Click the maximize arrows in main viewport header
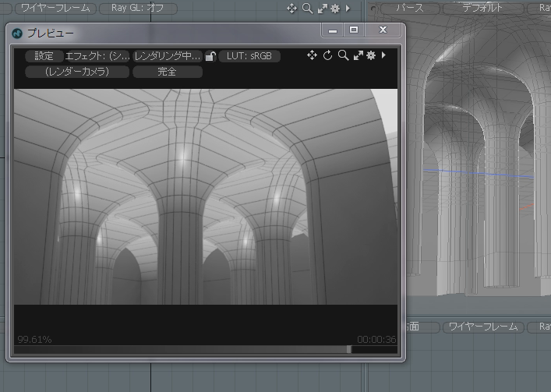The image size is (551, 392). [322, 8]
